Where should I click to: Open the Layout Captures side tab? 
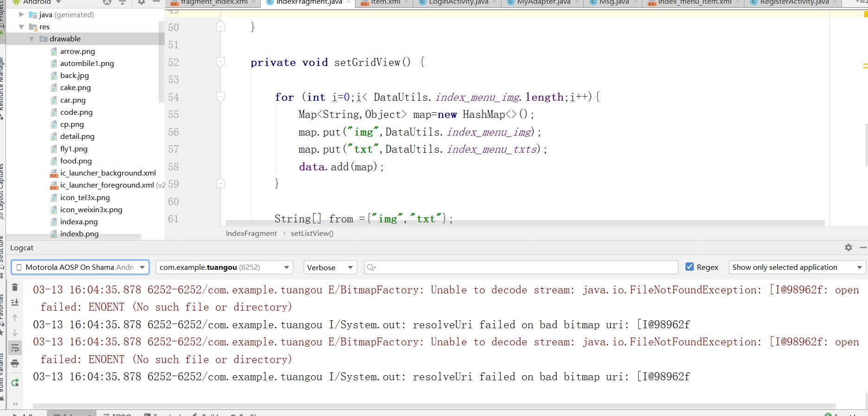2,191
